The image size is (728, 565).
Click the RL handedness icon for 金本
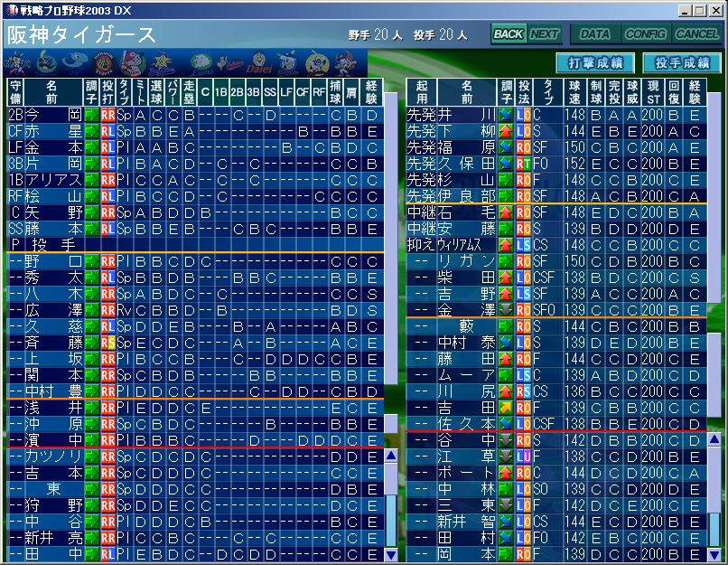[x=107, y=146]
